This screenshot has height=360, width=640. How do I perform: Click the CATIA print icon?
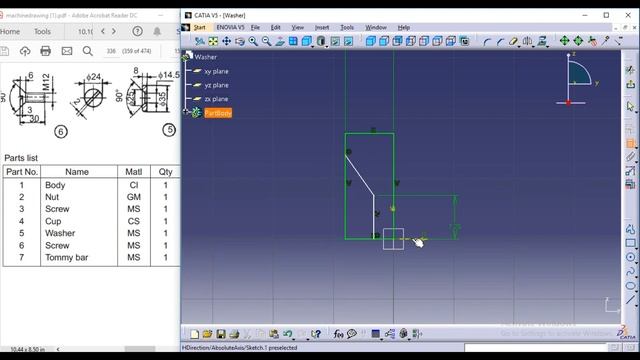point(234,334)
